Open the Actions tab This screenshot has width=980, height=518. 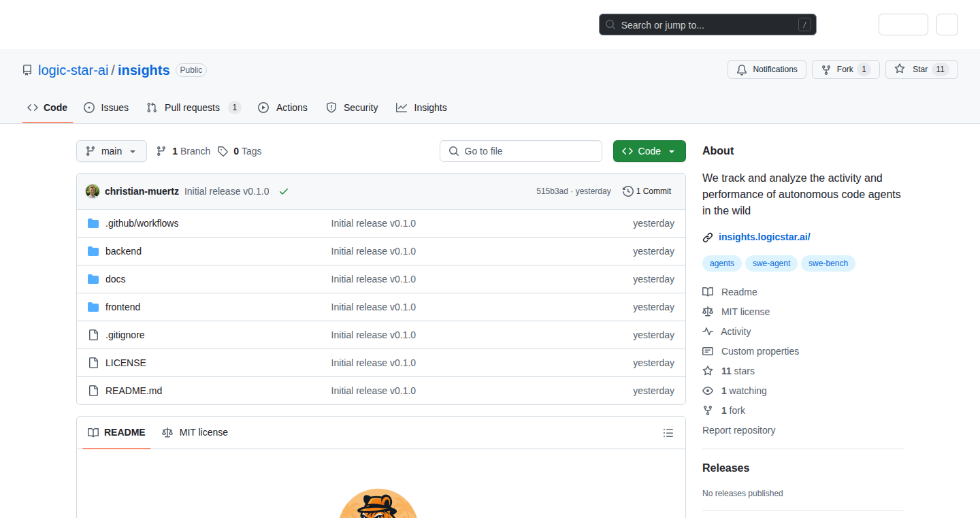(282, 108)
